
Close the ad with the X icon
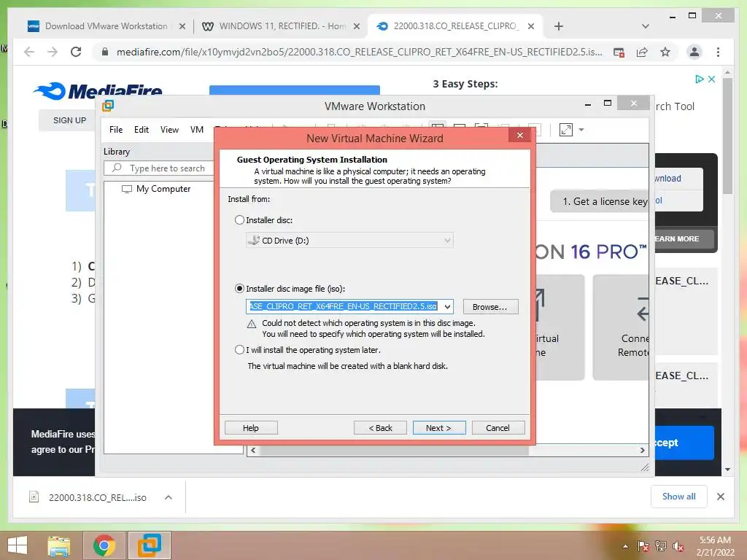coord(712,79)
